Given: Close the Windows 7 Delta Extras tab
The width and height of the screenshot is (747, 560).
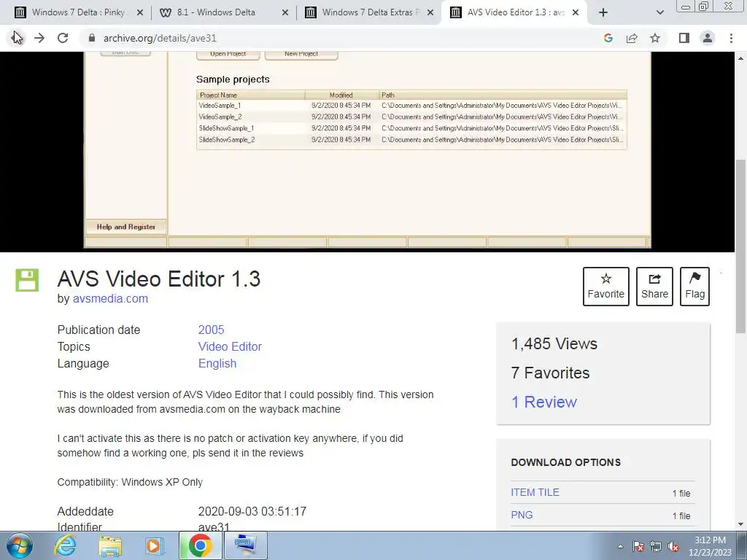Looking at the screenshot, I should click(430, 12).
